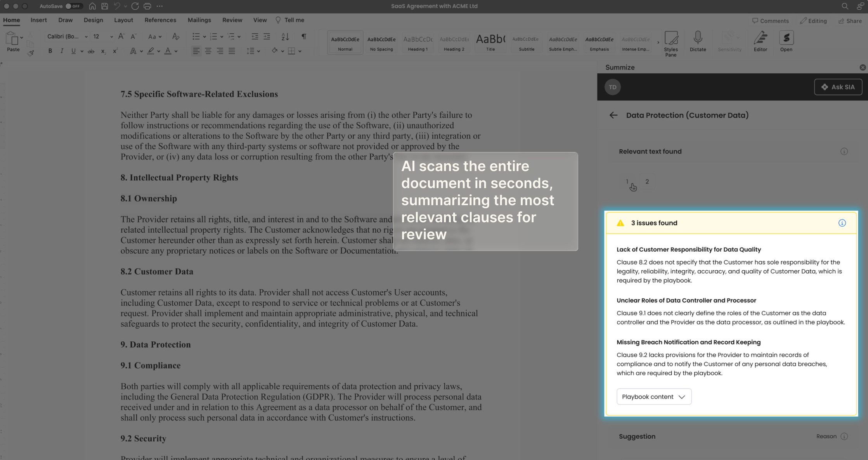Click the Ask SIA button

838,87
